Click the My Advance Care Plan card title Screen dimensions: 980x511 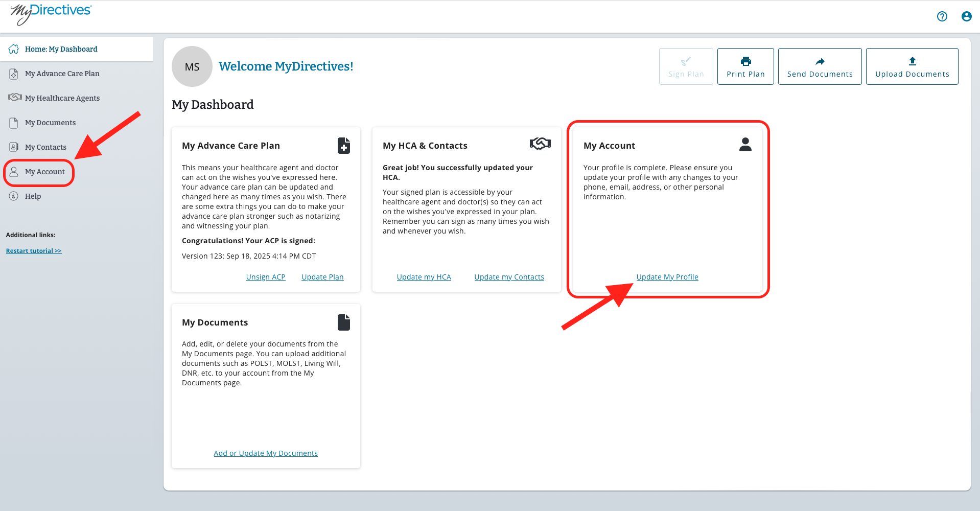point(231,146)
